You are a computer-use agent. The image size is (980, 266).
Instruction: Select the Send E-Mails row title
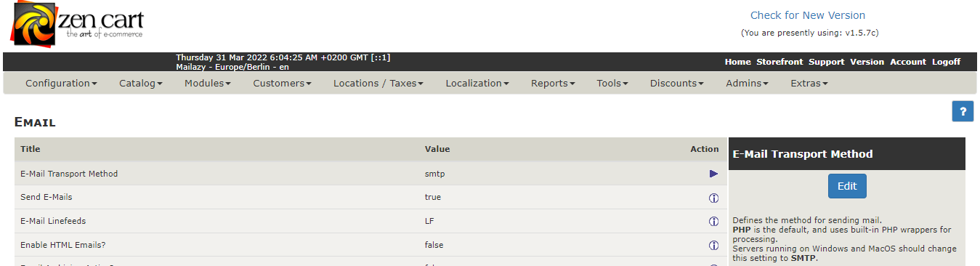click(x=46, y=198)
